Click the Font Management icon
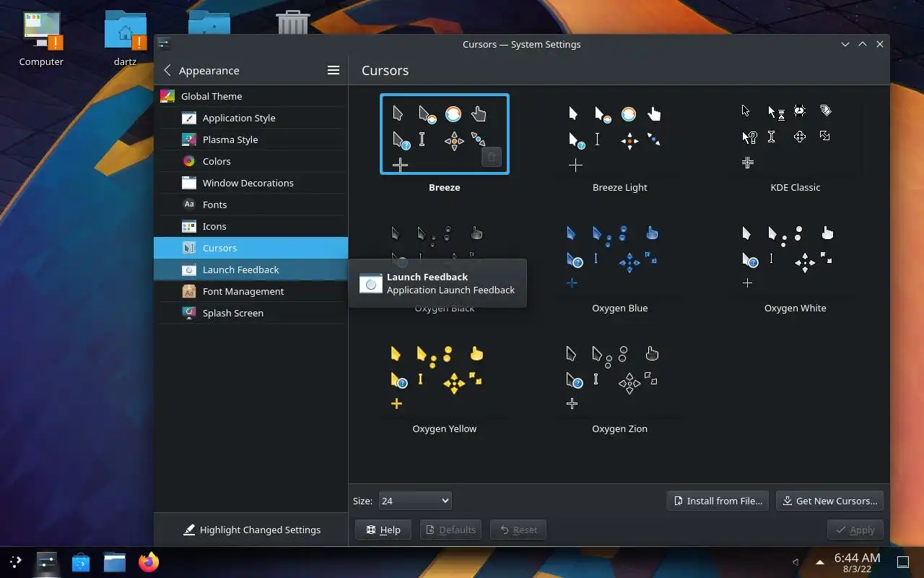 (x=189, y=291)
